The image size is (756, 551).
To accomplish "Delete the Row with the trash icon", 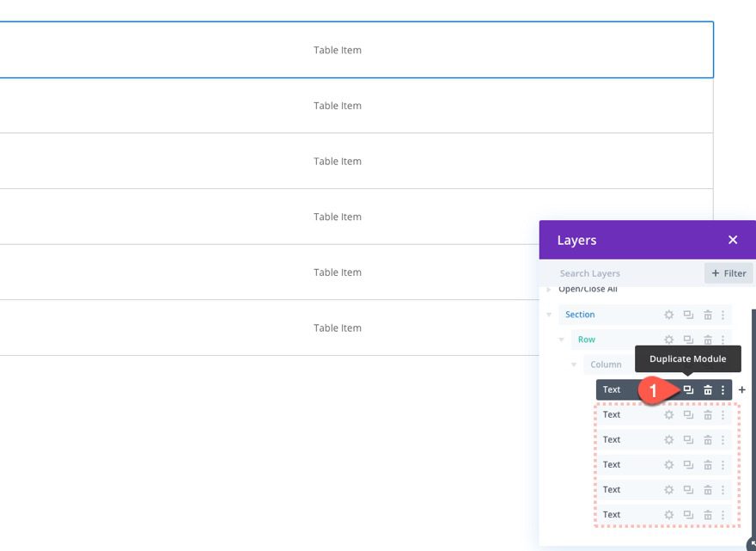I will (x=708, y=339).
